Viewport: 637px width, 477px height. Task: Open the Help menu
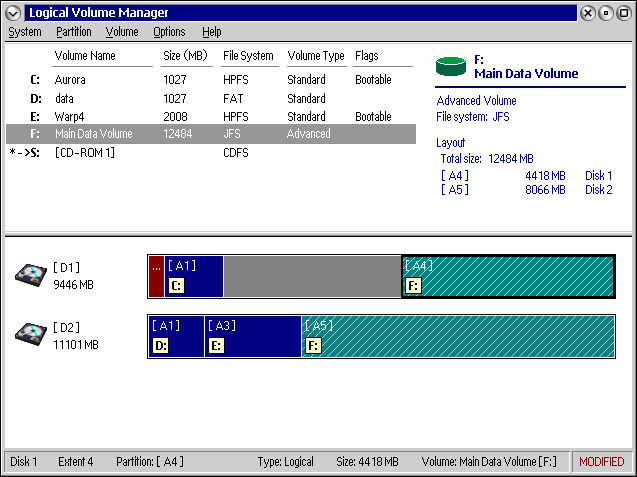[x=212, y=32]
